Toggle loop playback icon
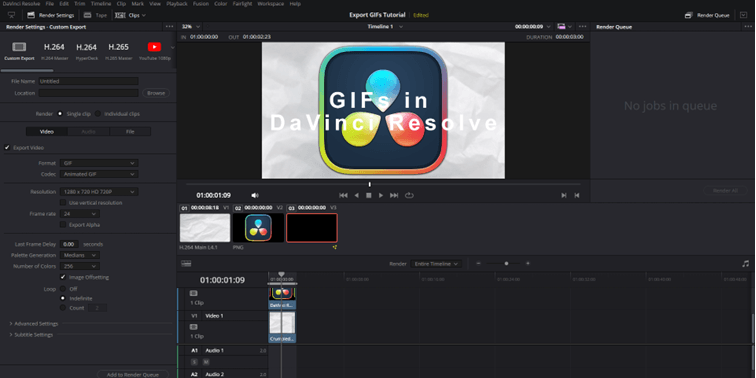Viewport: 756px width, 378px height. (x=409, y=195)
